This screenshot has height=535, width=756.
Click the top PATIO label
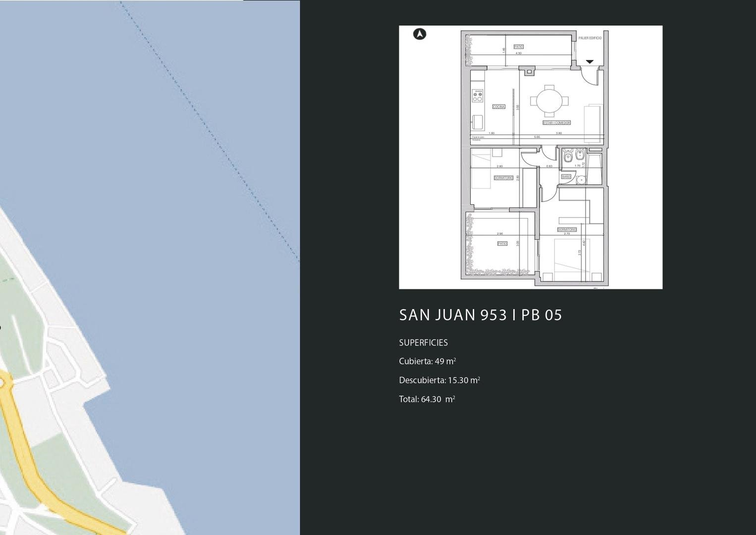point(519,47)
